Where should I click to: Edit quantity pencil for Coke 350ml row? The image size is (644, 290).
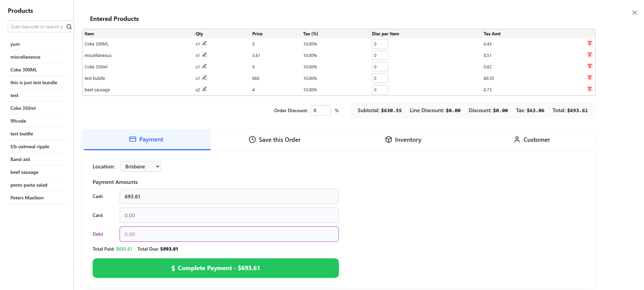[204, 66]
